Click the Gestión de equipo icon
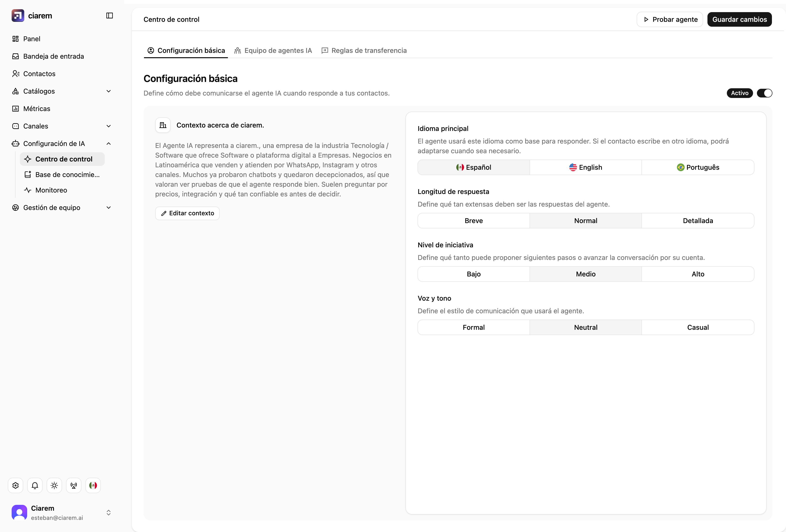The height and width of the screenshot is (532, 786). pos(16,208)
